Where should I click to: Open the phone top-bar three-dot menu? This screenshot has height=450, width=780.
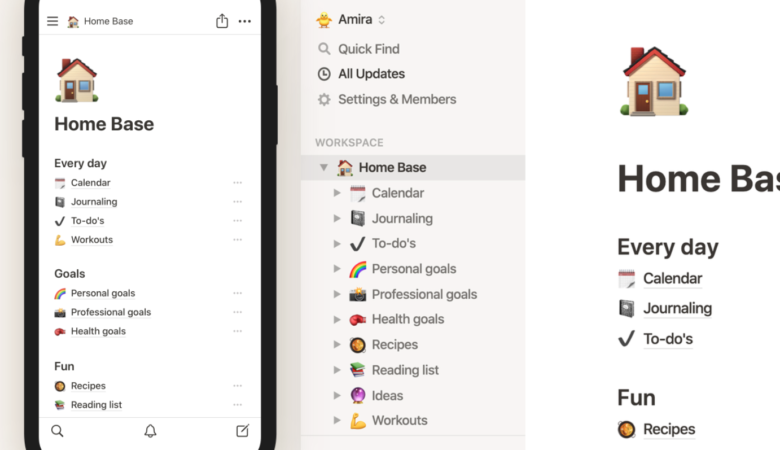pyautogui.click(x=245, y=21)
